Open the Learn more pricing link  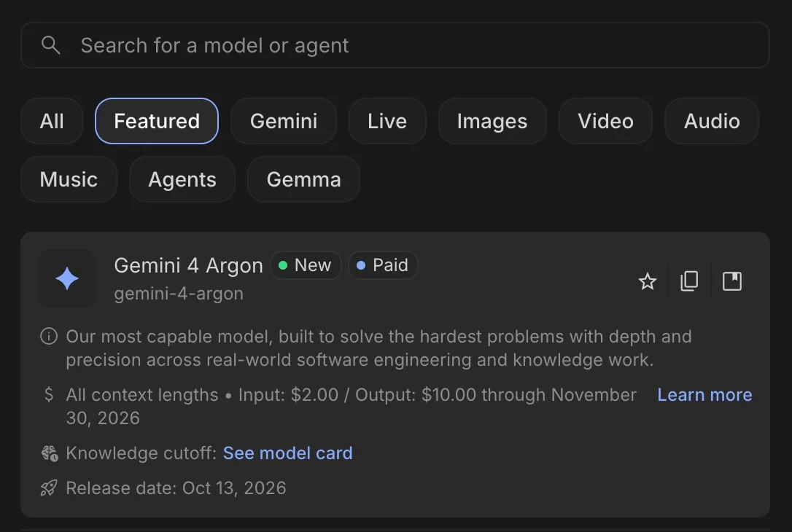704,395
